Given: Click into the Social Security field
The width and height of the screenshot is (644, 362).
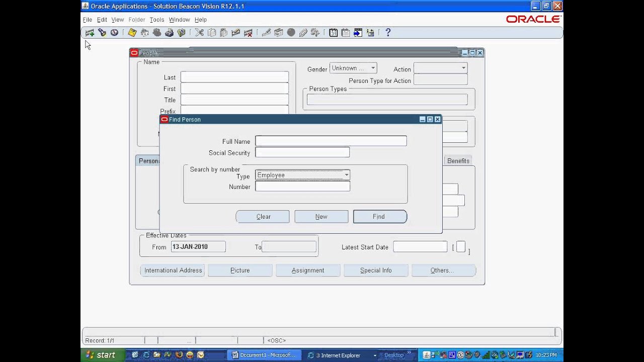Looking at the screenshot, I should [x=302, y=152].
